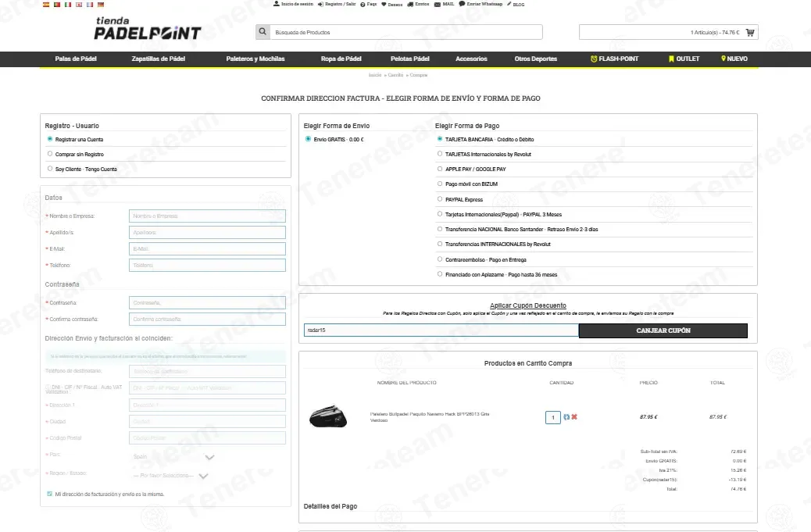Open FLASH-POINT menu item
The image size is (811, 532).
coord(614,59)
